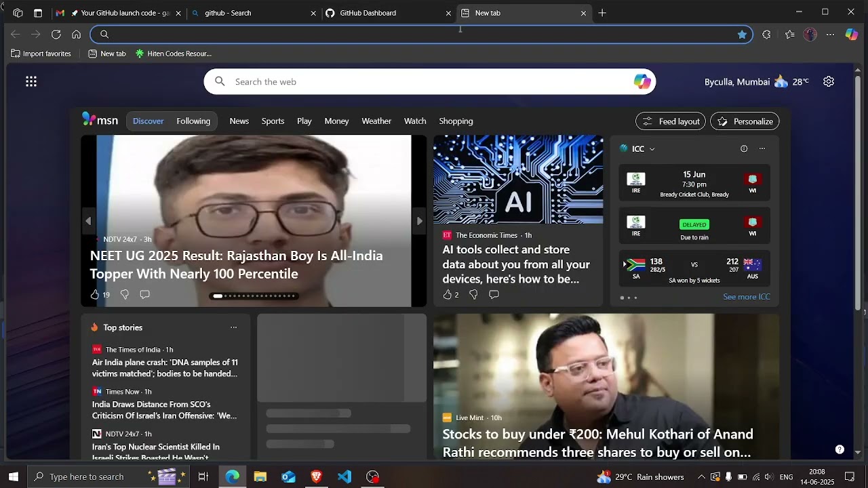Open Import favorites bookmark
Image resolution: width=868 pixels, height=488 pixels.
click(41, 54)
